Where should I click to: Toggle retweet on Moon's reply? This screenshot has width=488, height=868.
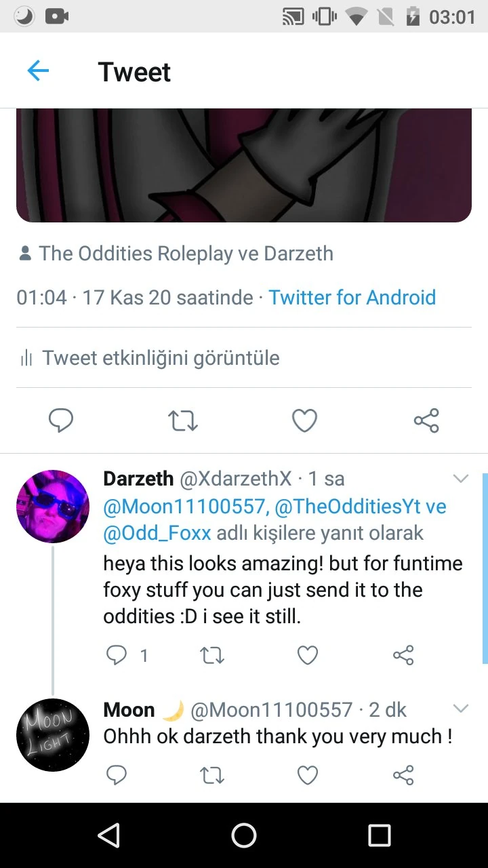point(212,774)
